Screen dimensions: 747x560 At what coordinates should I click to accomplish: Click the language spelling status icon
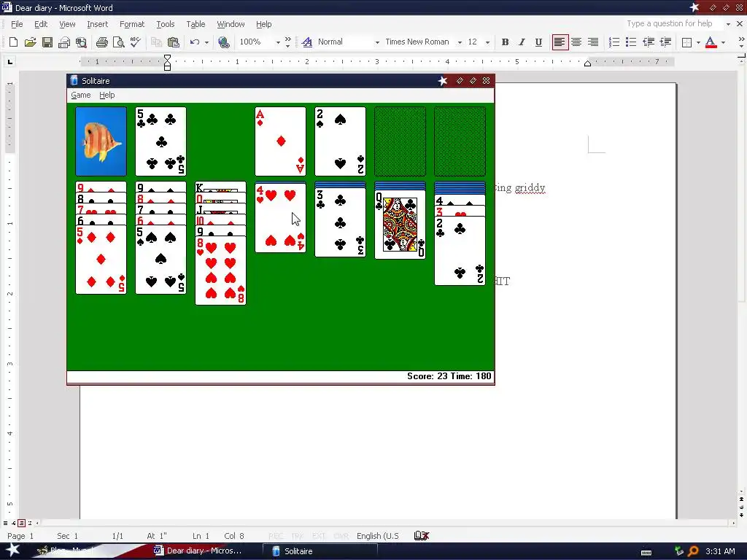[422, 536]
